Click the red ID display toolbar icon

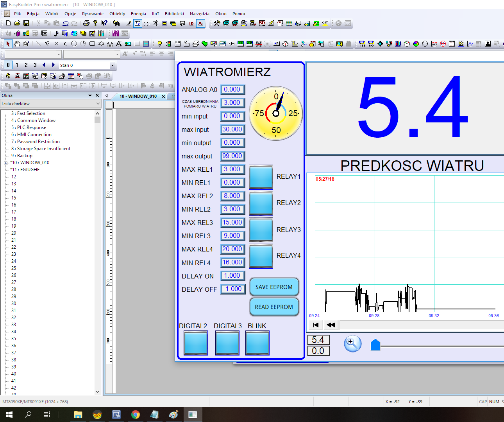(x=191, y=23)
